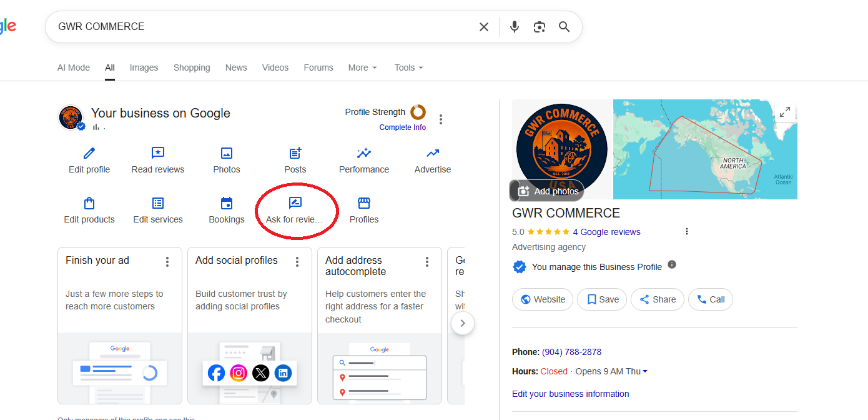The image size is (868, 420).
Task: Click the Advertising agency category text
Action: [549, 247]
